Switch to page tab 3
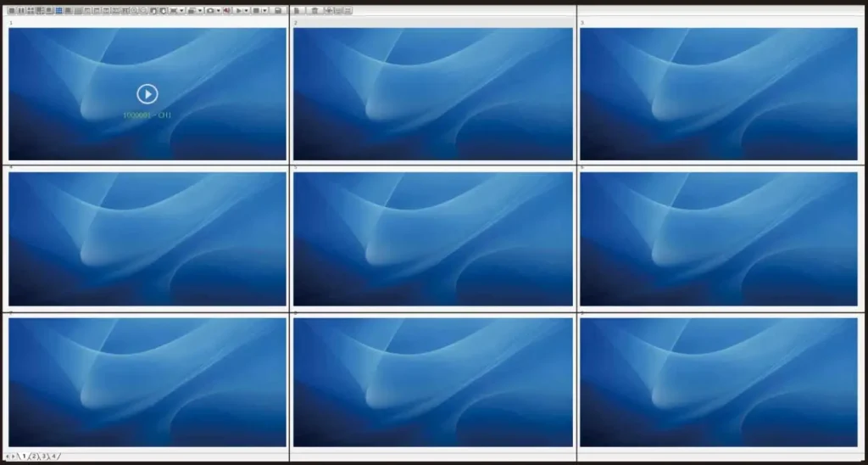Viewport: 868px width, 465px height. pyautogui.click(x=44, y=457)
